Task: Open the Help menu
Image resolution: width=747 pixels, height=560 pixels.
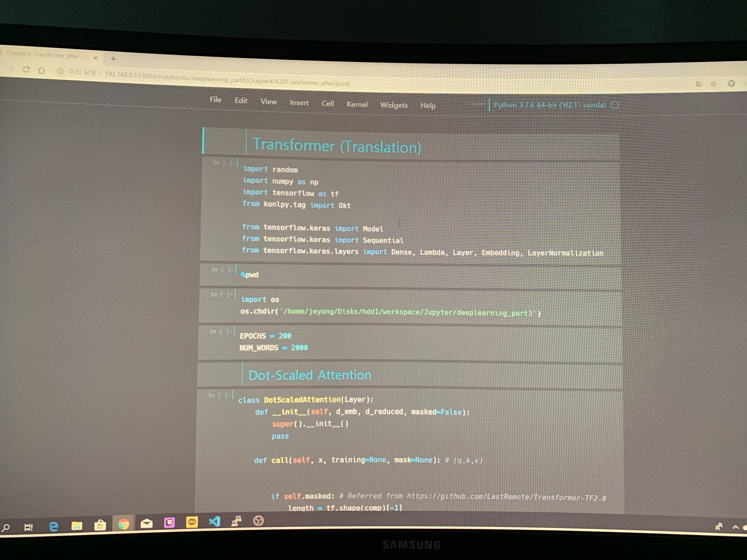Action: pyautogui.click(x=428, y=106)
